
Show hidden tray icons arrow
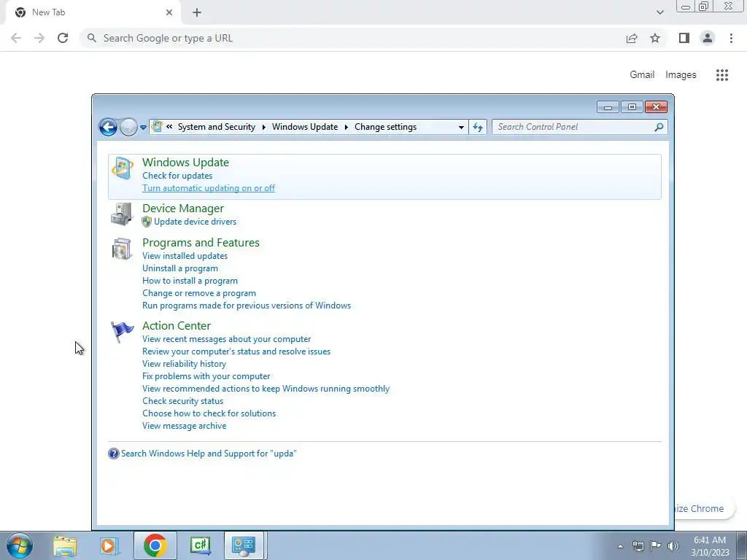click(620, 546)
